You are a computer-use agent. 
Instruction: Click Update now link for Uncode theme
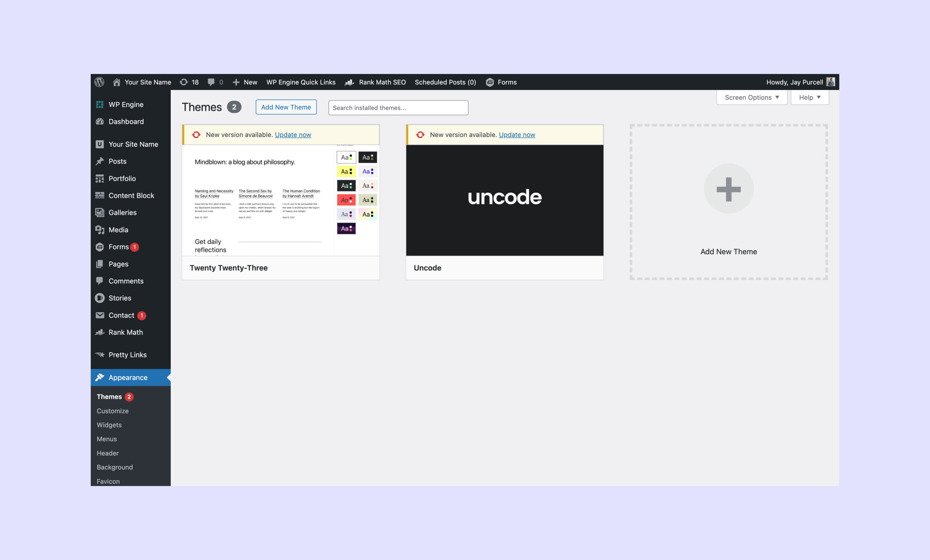[x=517, y=135]
